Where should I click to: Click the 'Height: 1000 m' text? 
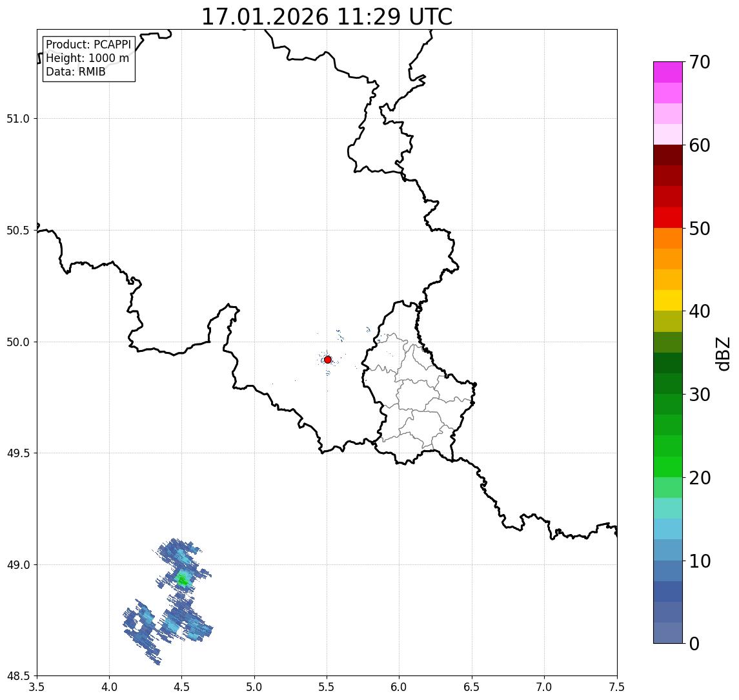(87, 58)
